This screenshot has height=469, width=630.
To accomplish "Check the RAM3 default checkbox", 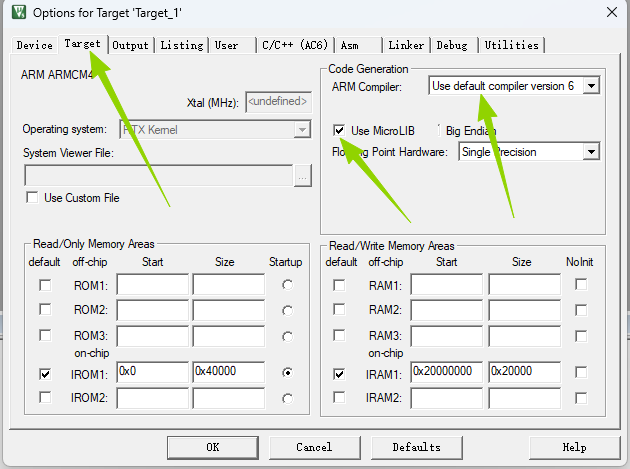I will click(339, 335).
